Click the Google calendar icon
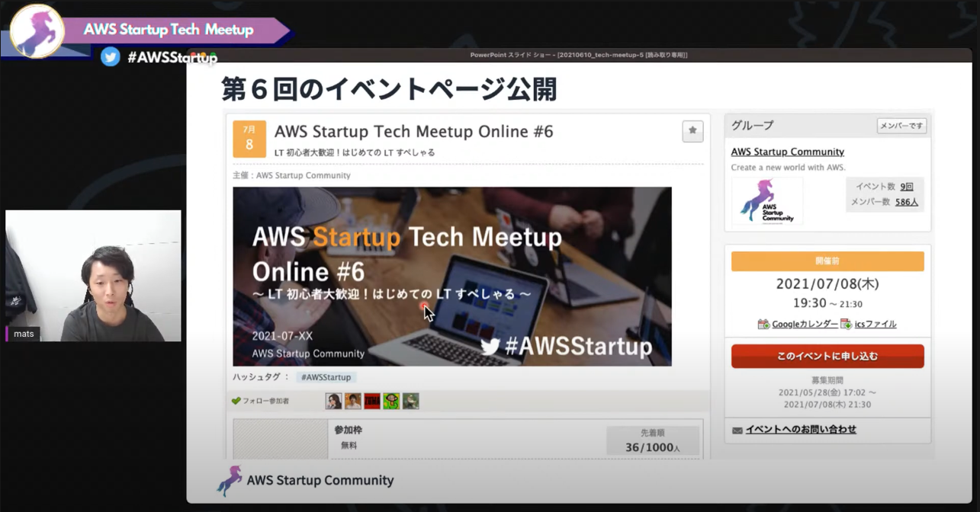Image resolution: width=980 pixels, height=512 pixels. click(x=763, y=324)
